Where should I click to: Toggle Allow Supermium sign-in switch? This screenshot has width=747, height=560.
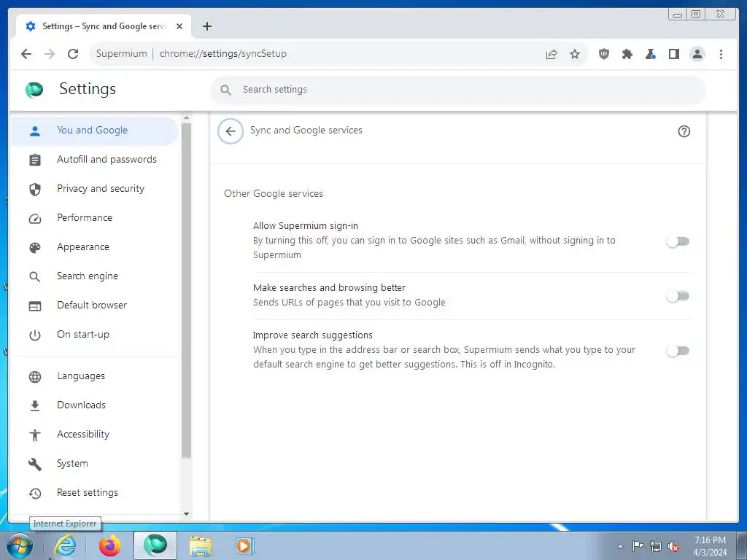point(678,242)
